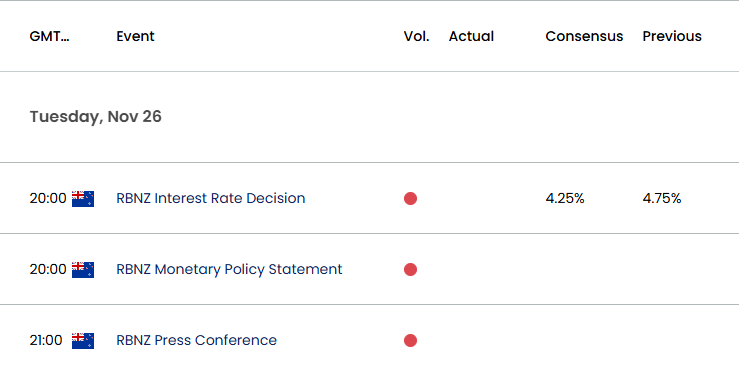Click red volatility dot for Interest Rate Decision
Image resolution: width=739 pixels, height=366 pixels.
(x=411, y=199)
